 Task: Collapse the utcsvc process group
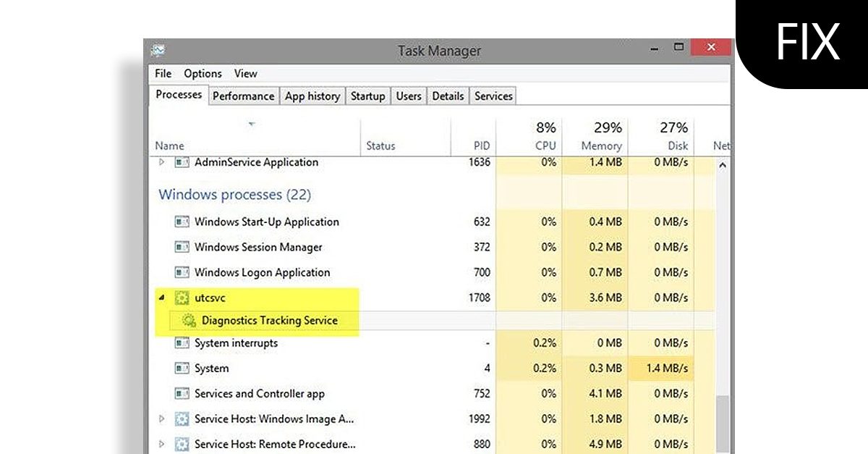click(163, 298)
